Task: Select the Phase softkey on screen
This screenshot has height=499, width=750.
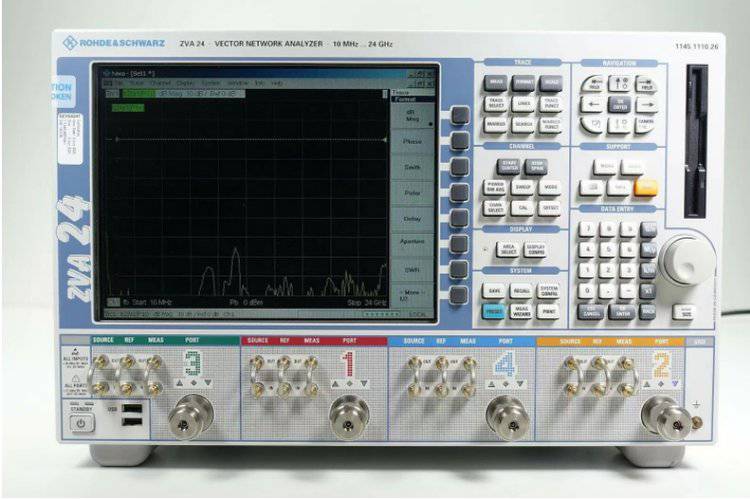Action: coord(412,142)
